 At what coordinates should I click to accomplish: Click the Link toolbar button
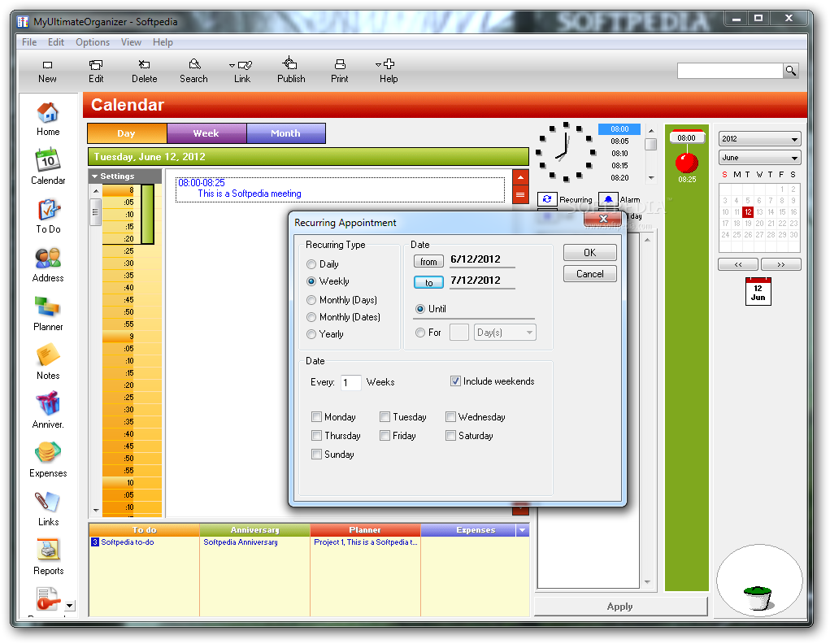point(242,72)
